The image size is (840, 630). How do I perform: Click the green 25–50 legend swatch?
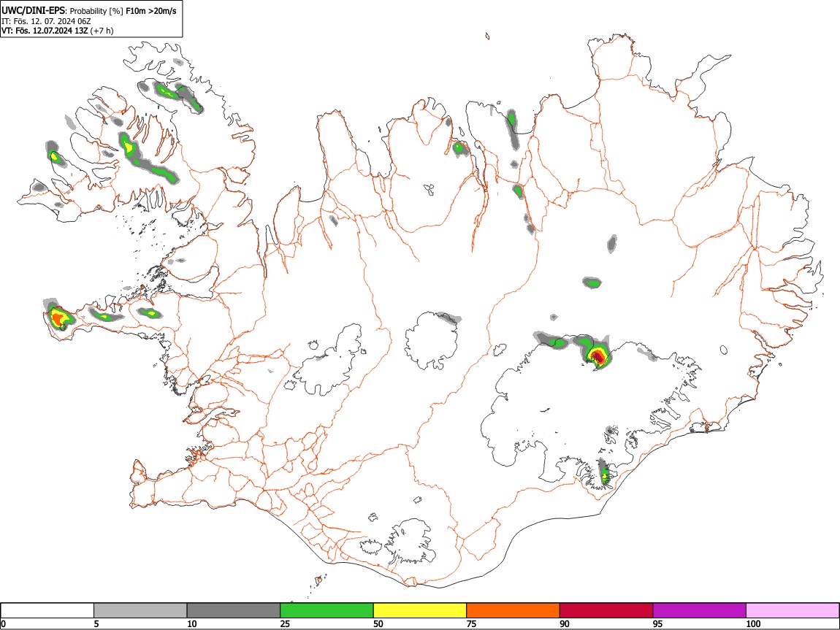click(x=327, y=611)
